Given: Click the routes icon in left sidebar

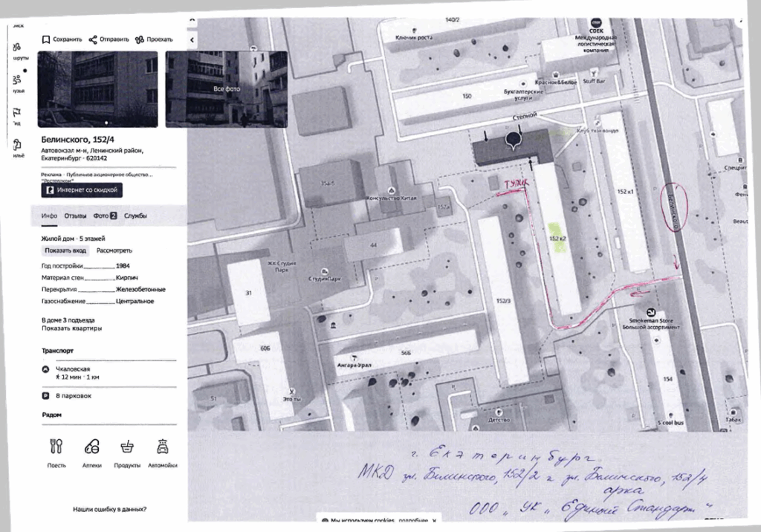Looking at the screenshot, I should pyautogui.click(x=17, y=51).
